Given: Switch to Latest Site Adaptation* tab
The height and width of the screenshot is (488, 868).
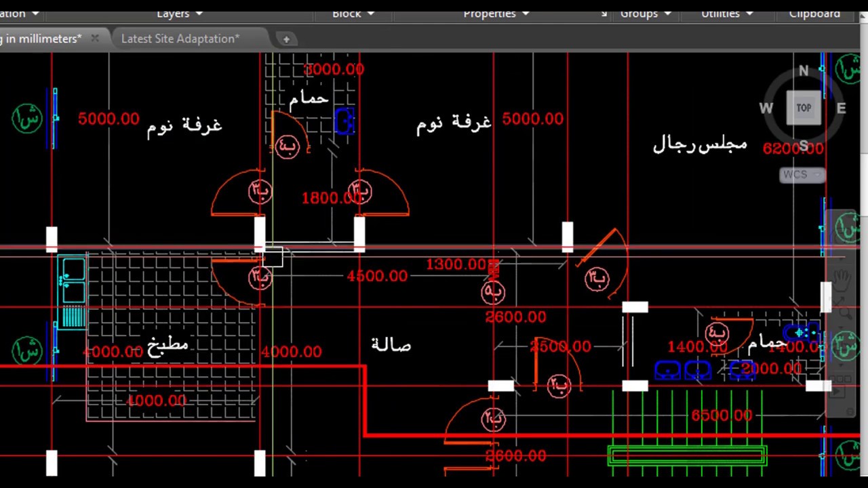Looking at the screenshot, I should (180, 39).
